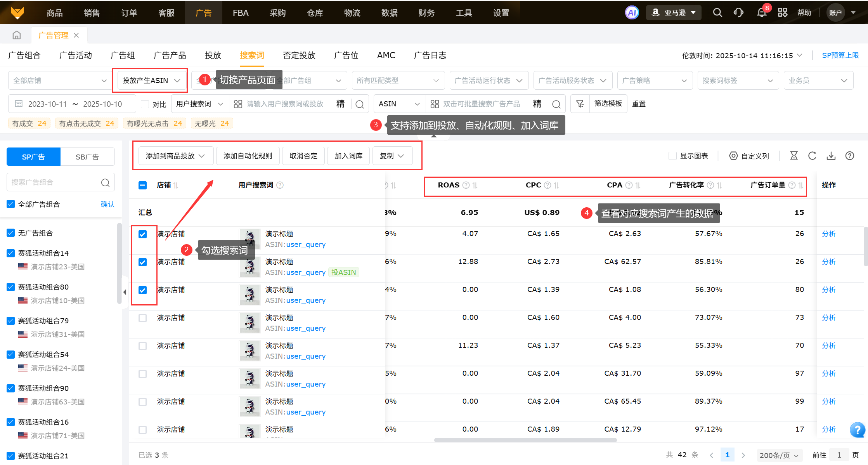Click 分析 link in first row
This screenshot has height=465, width=868.
tap(828, 234)
